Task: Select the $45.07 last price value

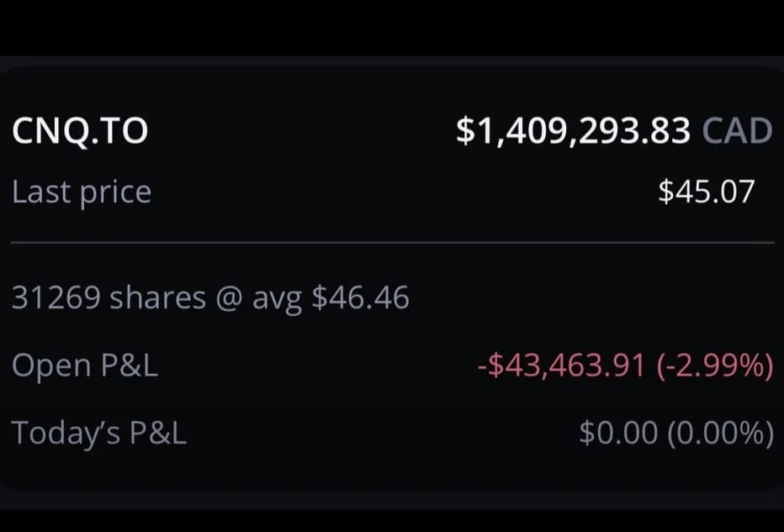Action: click(x=706, y=192)
